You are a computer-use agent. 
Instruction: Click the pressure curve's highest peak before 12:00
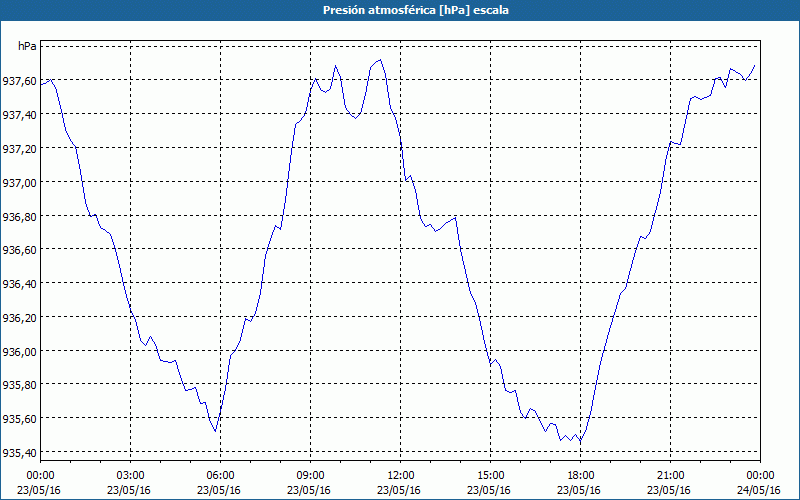pos(380,60)
